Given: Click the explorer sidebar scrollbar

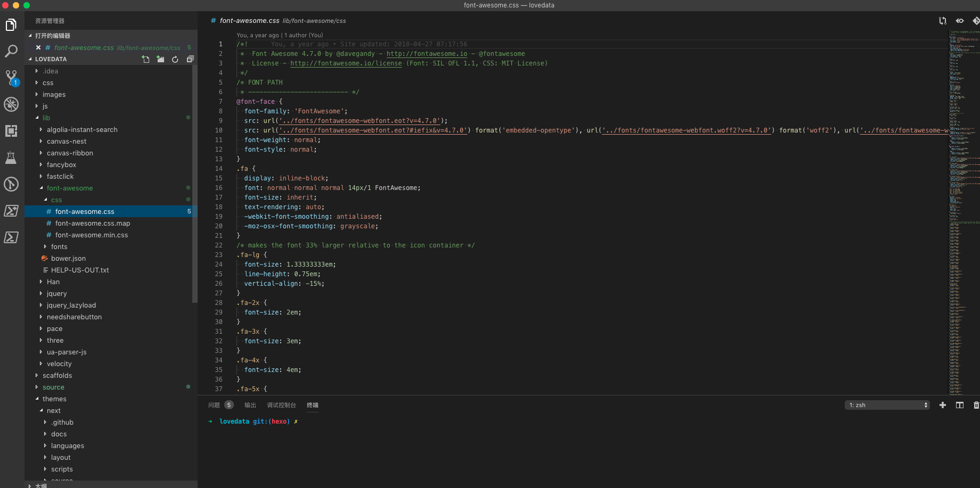Looking at the screenshot, I should [195, 184].
